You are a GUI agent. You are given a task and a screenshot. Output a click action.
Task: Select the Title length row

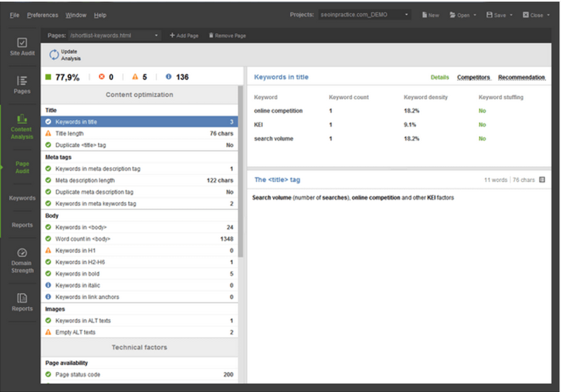140,133
